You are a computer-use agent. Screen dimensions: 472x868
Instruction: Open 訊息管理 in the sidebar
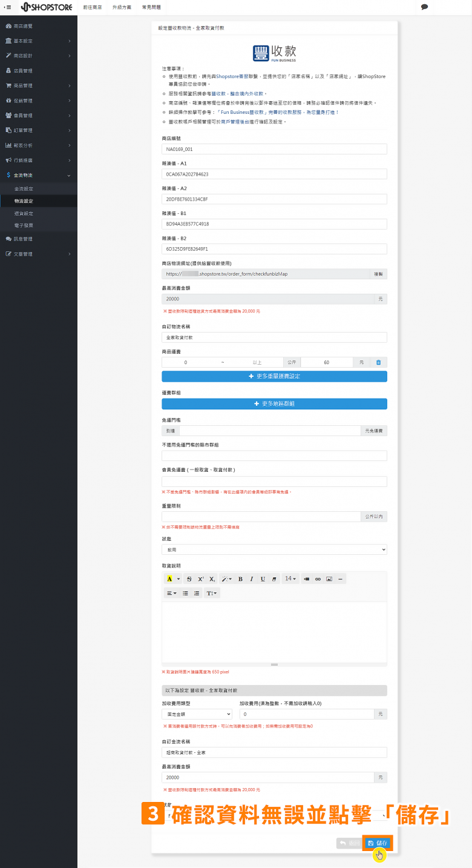pos(39,239)
